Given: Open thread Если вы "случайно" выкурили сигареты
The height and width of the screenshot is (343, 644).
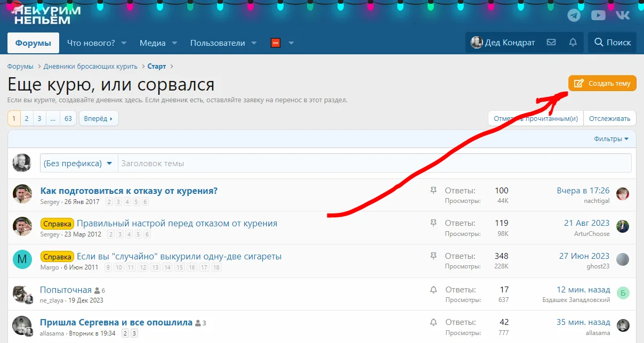Looking at the screenshot, I should tap(179, 256).
